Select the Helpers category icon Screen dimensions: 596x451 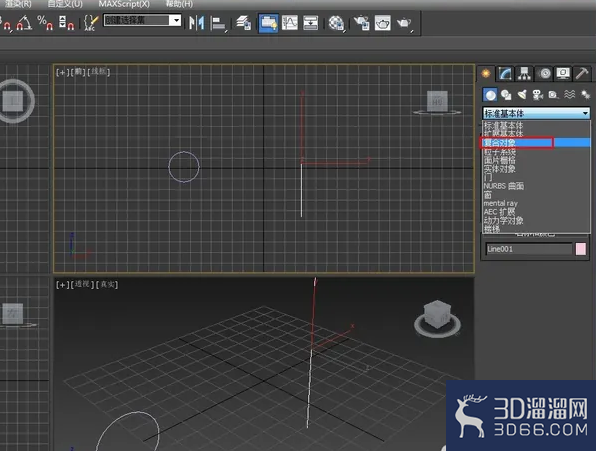tap(554, 95)
